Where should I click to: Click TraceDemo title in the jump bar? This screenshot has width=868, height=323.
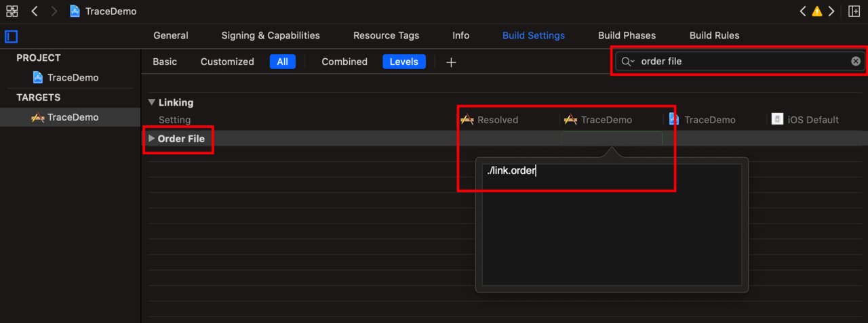point(111,12)
